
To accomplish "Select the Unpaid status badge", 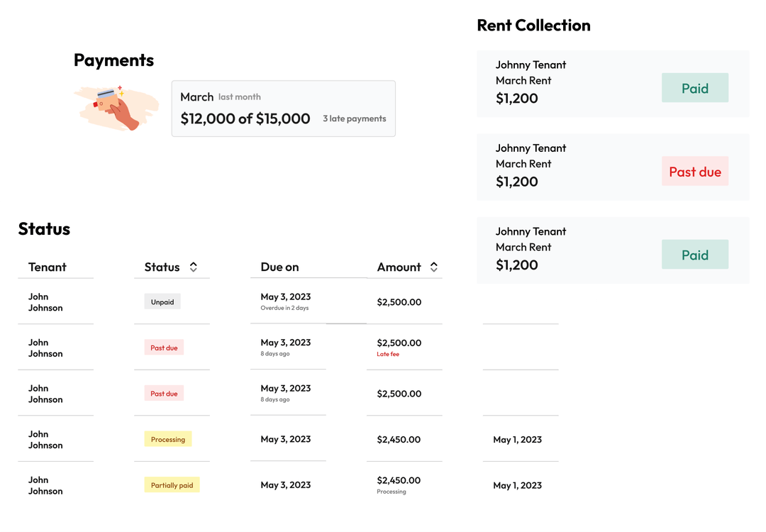I will point(162,301).
